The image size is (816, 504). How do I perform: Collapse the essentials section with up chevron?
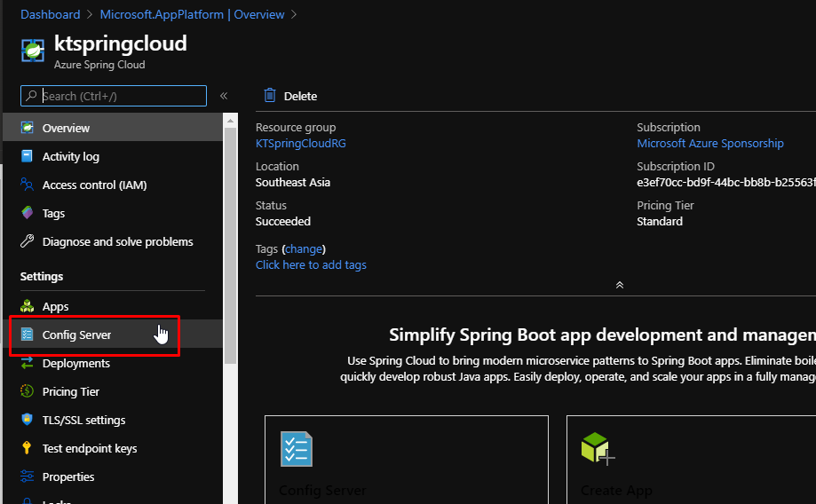point(620,285)
